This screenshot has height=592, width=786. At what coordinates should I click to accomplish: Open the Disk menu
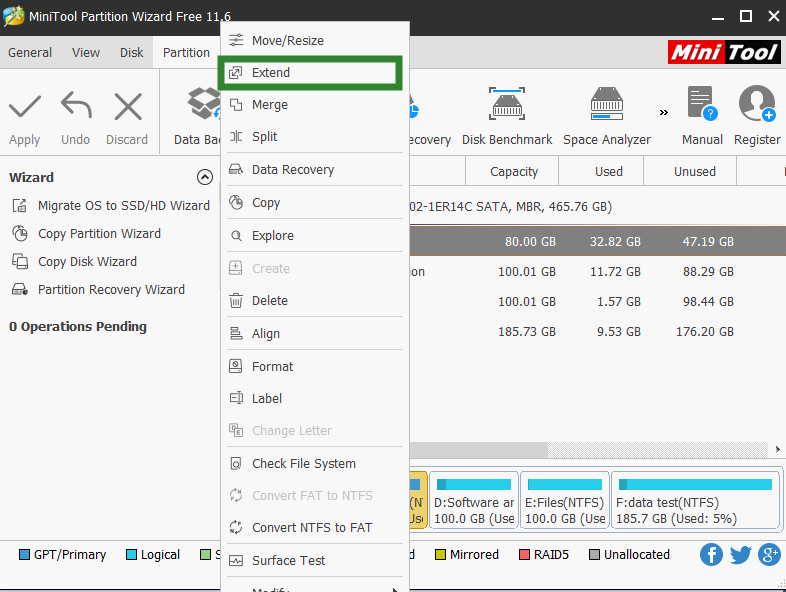(132, 53)
